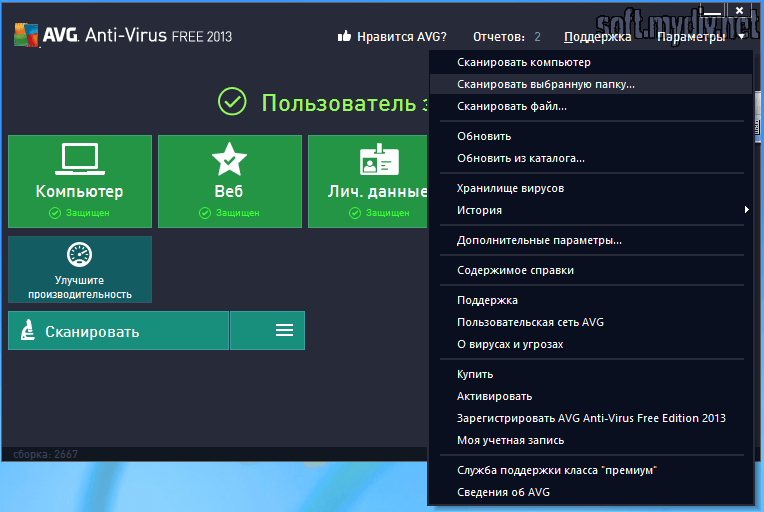Click the speedometer performance icon

[79, 254]
